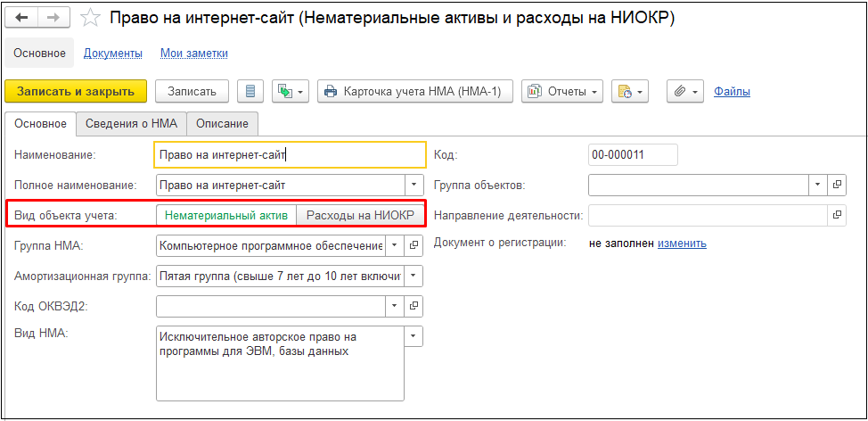Image resolution: width=868 pixels, height=421 pixels.
Task: Select Расходы на НИОКР object type
Action: [360, 216]
